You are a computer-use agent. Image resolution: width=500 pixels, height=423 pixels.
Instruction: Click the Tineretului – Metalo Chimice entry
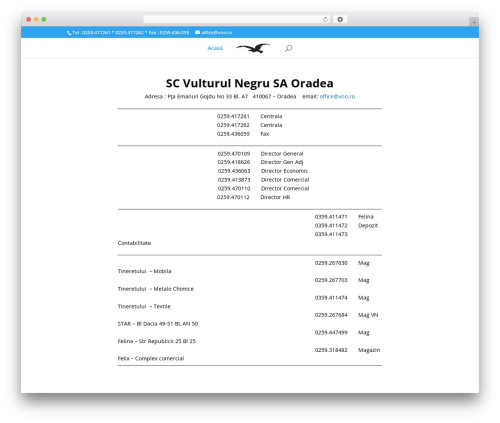(156, 289)
